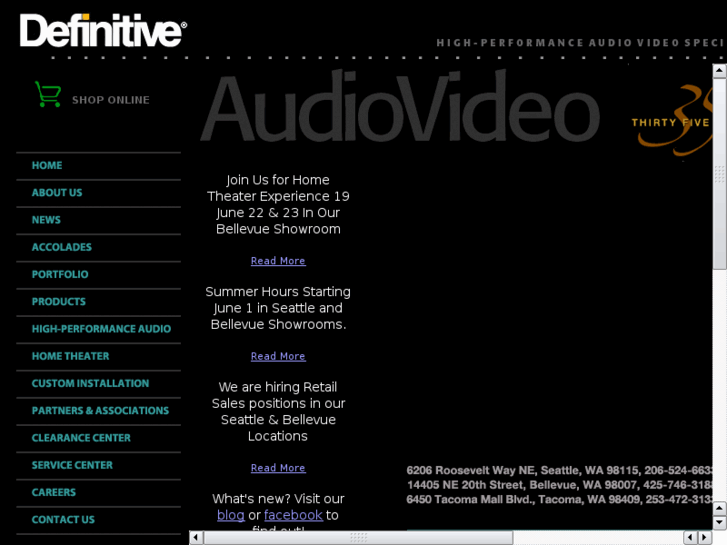Click the 6206 Roosevelt Way Seattle address

click(x=559, y=470)
